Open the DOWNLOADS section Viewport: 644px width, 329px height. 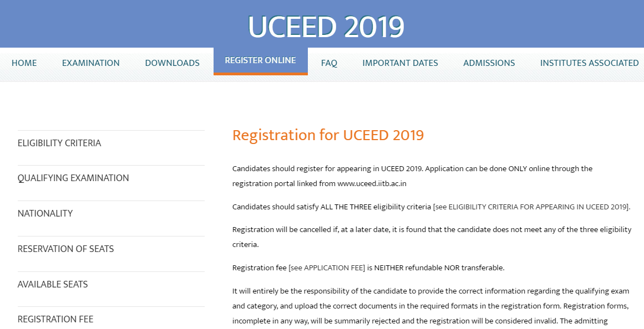coord(172,63)
